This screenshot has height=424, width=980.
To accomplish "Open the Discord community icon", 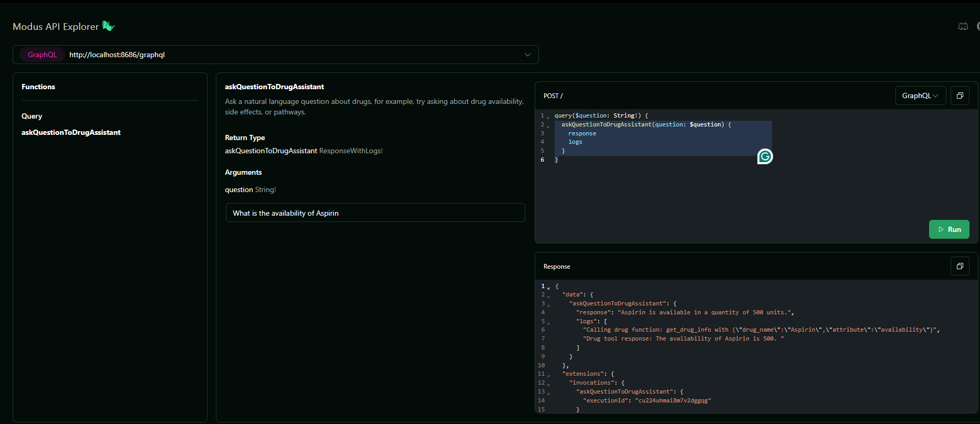I will [963, 26].
